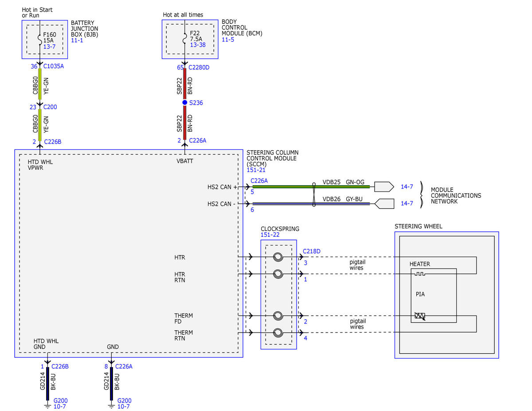Open the 13-38 fuse reference link
Screen dimensions: 532x411
(198, 44)
